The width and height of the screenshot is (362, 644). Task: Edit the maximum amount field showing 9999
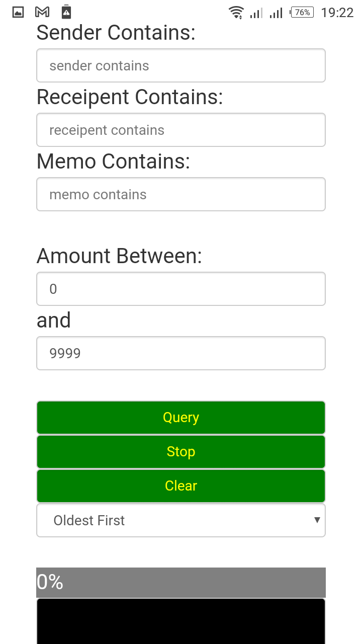[x=181, y=353]
